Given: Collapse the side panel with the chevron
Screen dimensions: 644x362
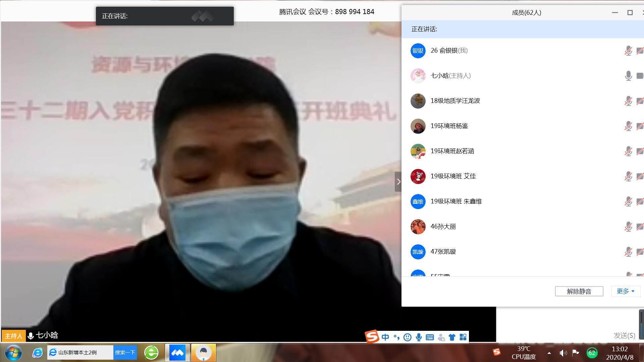Looking at the screenshot, I should click(x=398, y=182).
